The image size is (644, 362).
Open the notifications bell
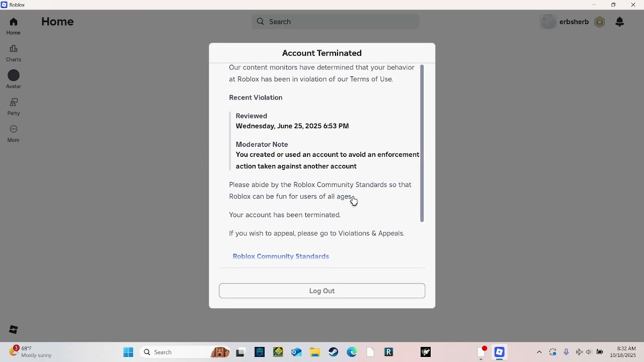click(620, 22)
